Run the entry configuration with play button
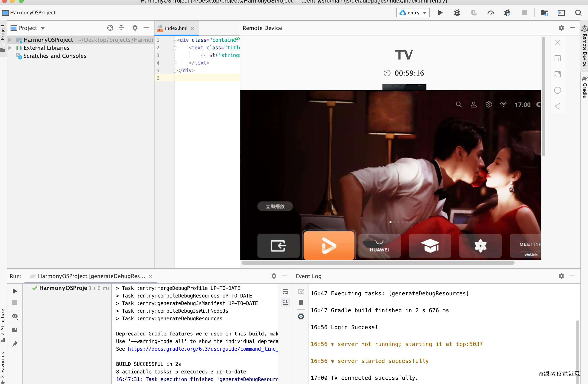588x384 pixels. [440, 13]
